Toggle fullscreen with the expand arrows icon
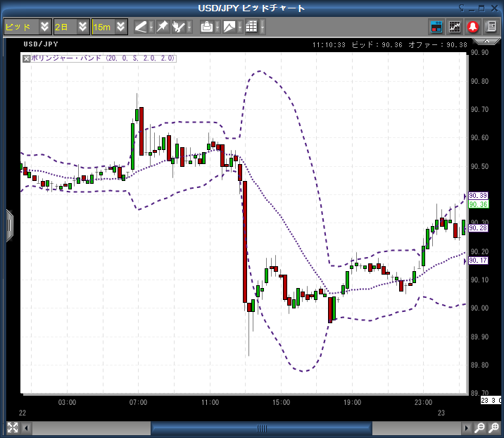Image resolution: width=504 pixels, height=438 pixels. click(12, 427)
